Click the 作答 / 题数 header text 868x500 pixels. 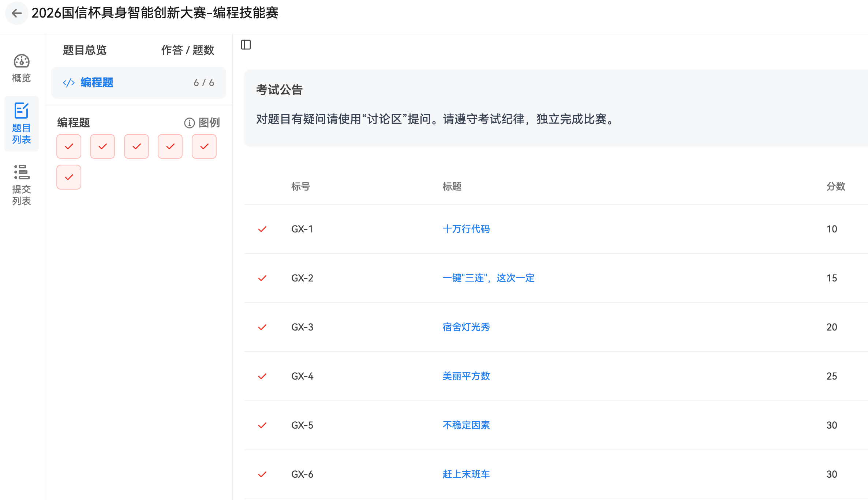pos(188,50)
